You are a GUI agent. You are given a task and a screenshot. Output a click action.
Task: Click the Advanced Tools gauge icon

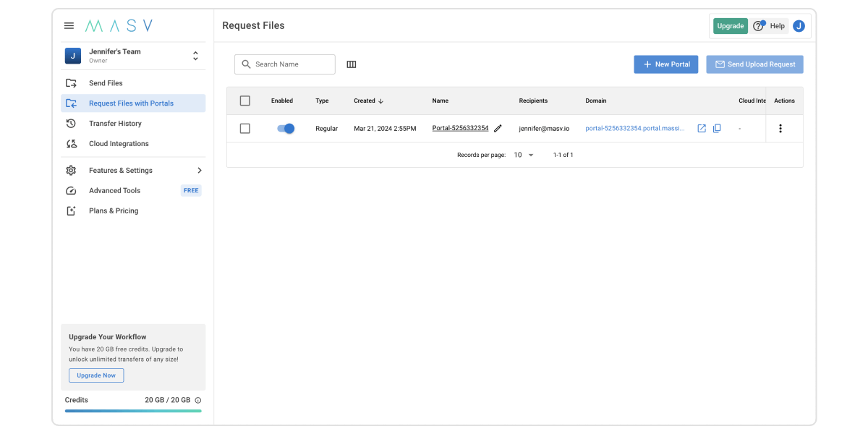71,191
